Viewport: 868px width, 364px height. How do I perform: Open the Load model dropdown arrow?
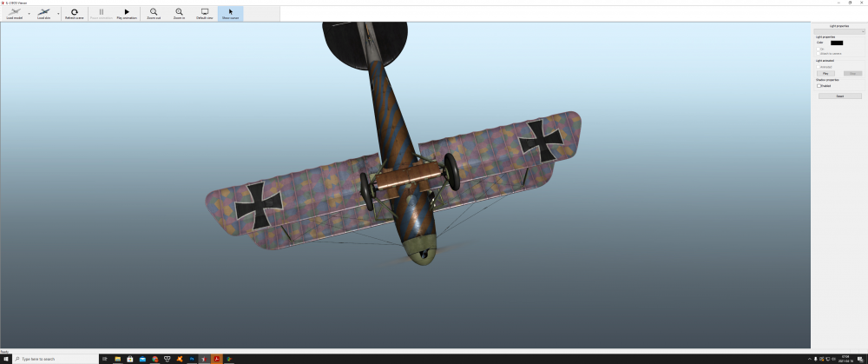29,14
